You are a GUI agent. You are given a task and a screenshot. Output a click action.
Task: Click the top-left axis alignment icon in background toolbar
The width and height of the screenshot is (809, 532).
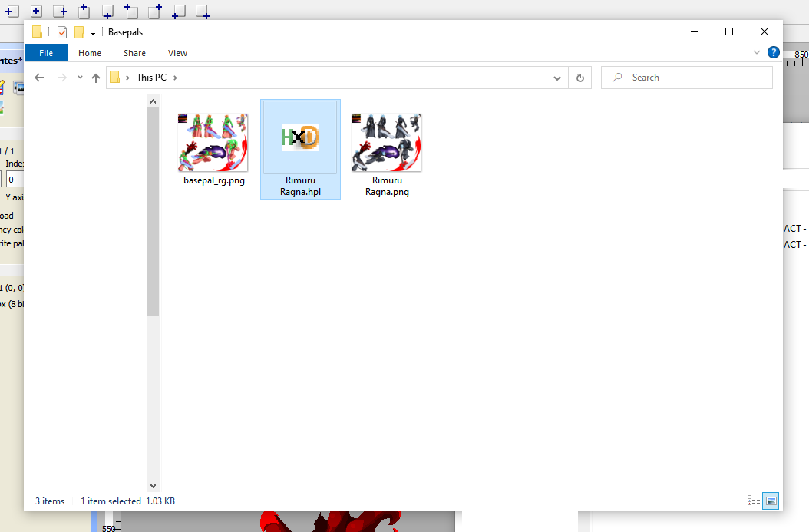tap(131, 12)
